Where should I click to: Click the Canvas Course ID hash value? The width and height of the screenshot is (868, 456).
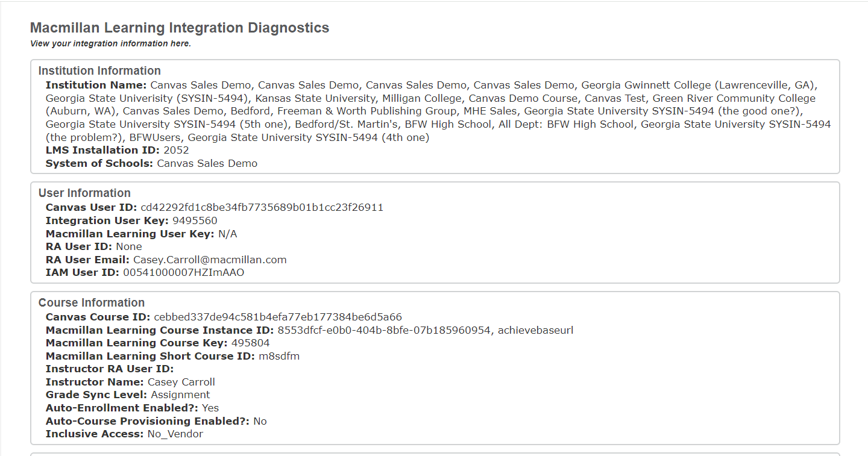(x=278, y=317)
